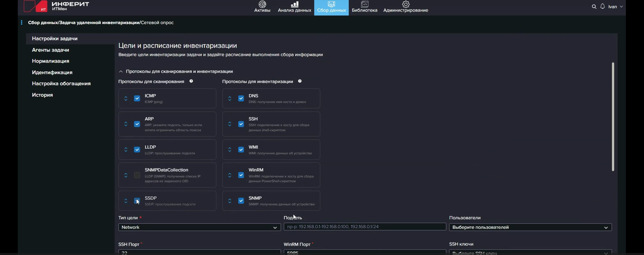This screenshot has height=255, width=644.
Task: Open the Тип цели Network dropdown
Action: tap(199, 227)
